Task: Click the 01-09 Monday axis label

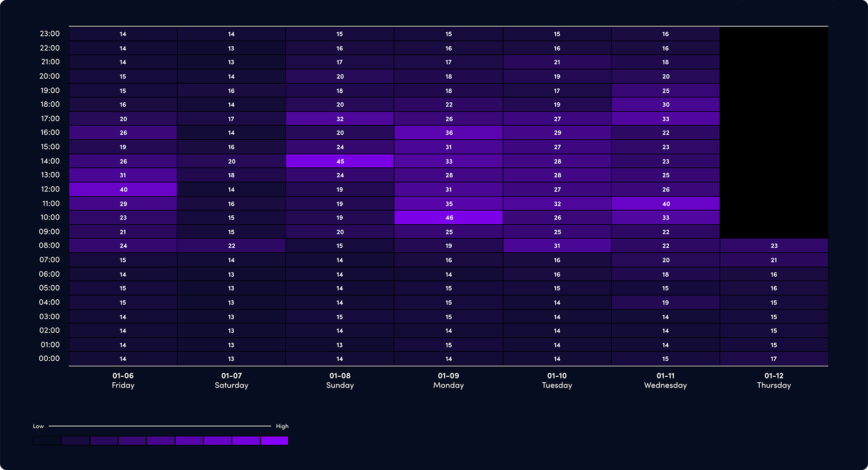Action: click(448, 380)
